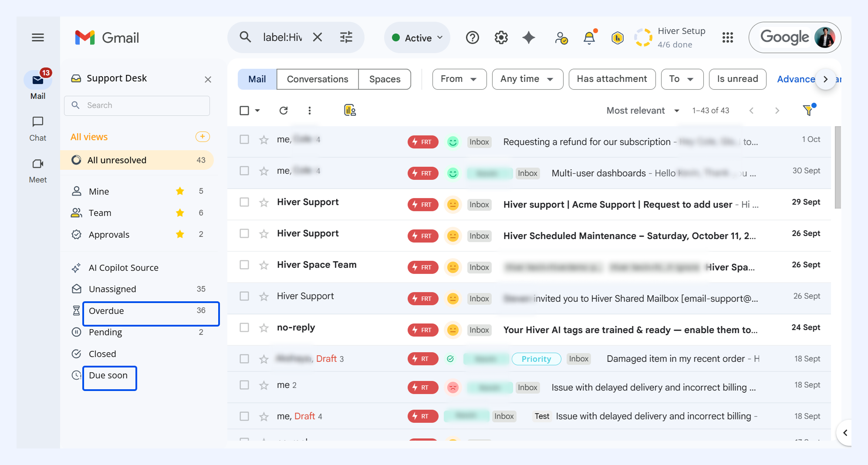Viewport: 868px width, 465px height.
Task: Open the From filter dropdown
Action: pos(459,79)
